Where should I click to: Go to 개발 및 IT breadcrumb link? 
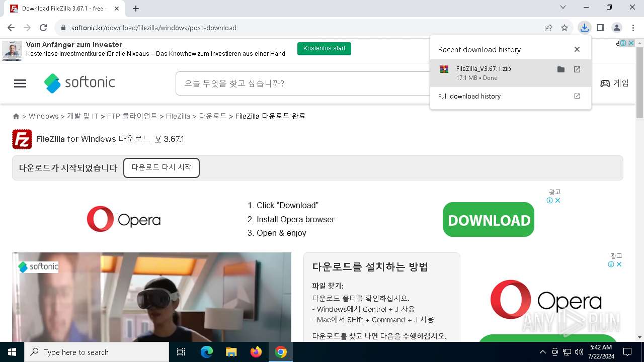(83, 116)
